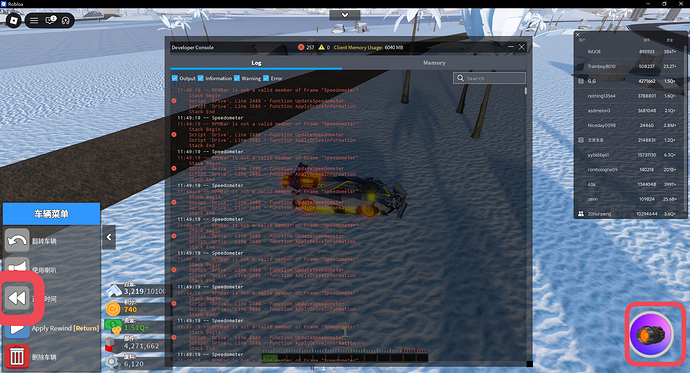Click the Developer Console log scrollbar
Screen dimensions: 690x373
(525, 91)
